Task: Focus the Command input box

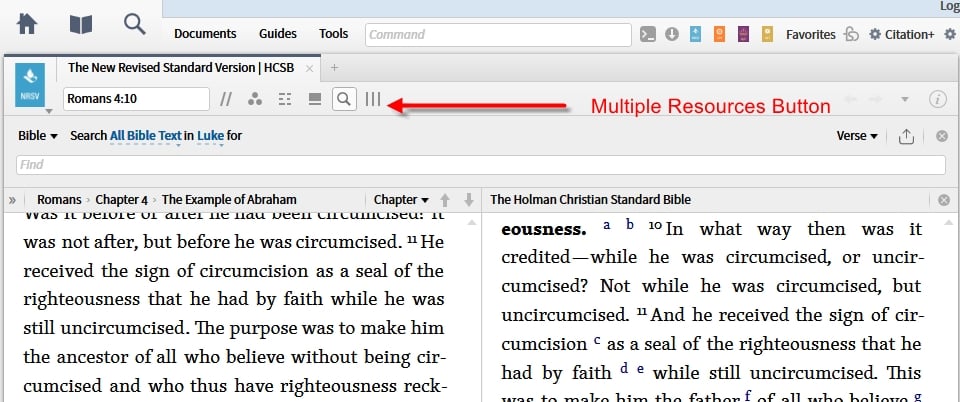Action: 498,35
